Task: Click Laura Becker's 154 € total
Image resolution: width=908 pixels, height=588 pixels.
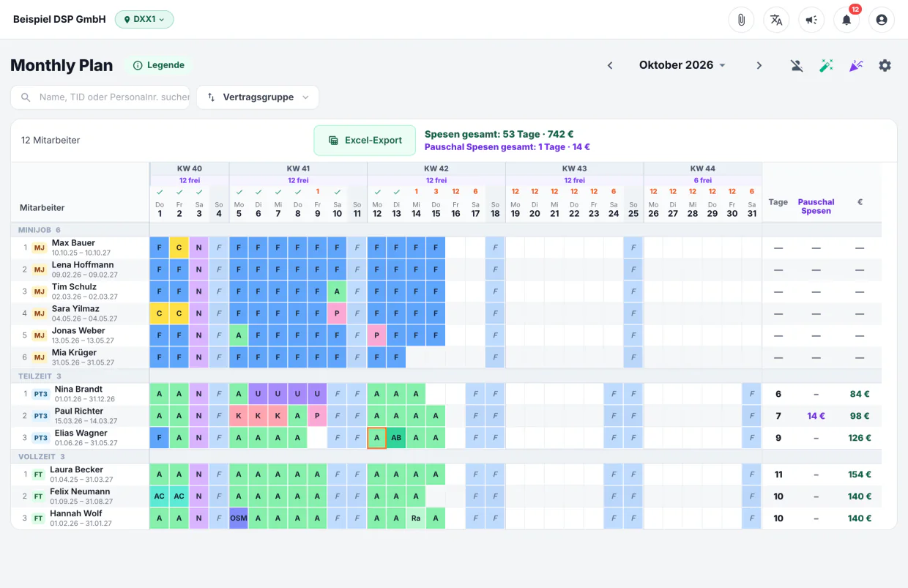Action: pyautogui.click(x=860, y=475)
